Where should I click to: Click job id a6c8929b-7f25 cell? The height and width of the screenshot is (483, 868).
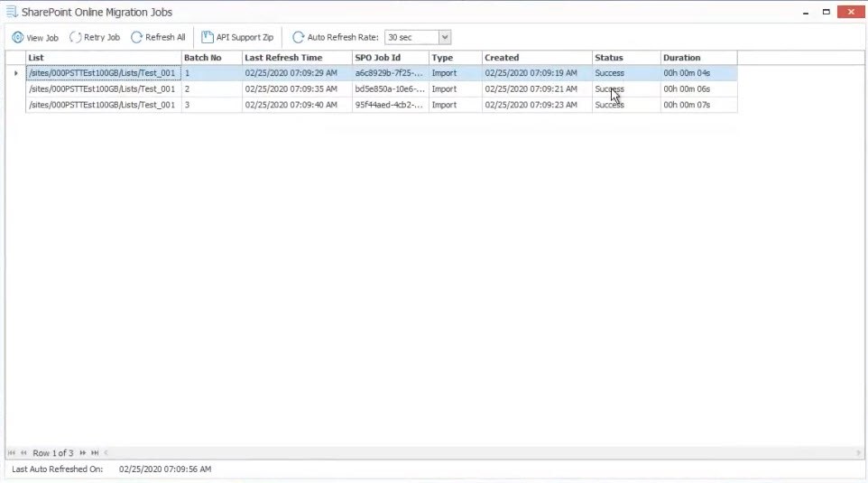391,73
